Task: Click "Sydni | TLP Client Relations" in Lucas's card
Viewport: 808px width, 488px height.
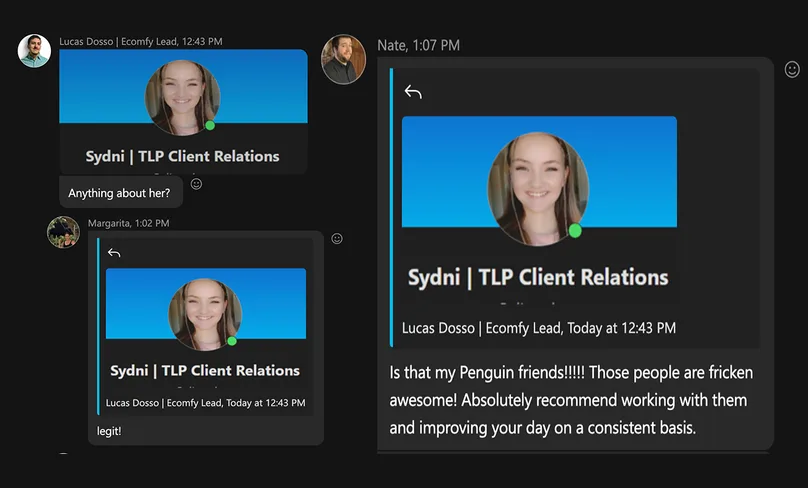Action: click(x=182, y=156)
